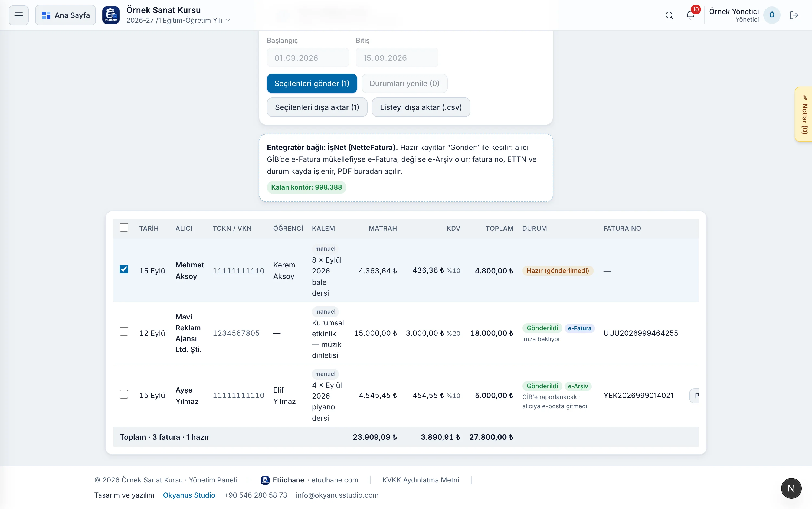The height and width of the screenshot is (509, 812).
Task: Open the KVKK Aydınlatma Metni link
Action: tap(421, 480)
